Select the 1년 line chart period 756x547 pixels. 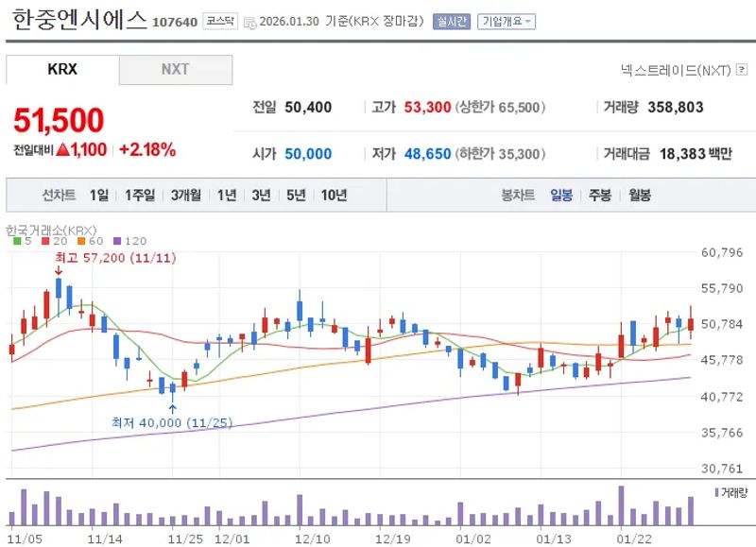tap(227, 196)
